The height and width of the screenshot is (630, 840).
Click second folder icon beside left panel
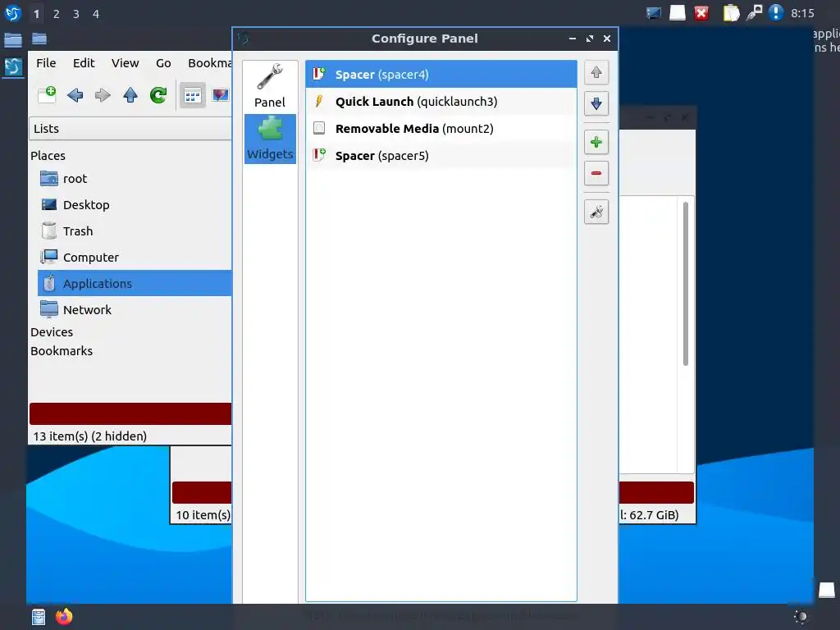point(39,39)
